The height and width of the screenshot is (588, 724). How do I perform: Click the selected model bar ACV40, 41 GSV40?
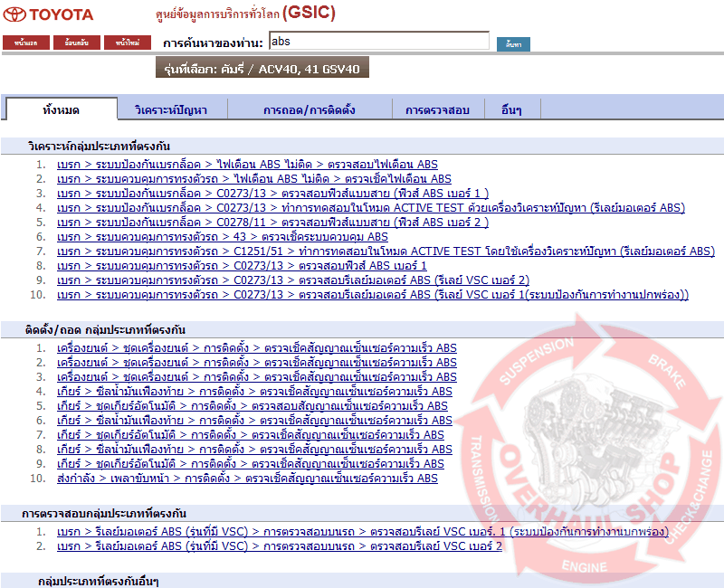tap(262, 69)
